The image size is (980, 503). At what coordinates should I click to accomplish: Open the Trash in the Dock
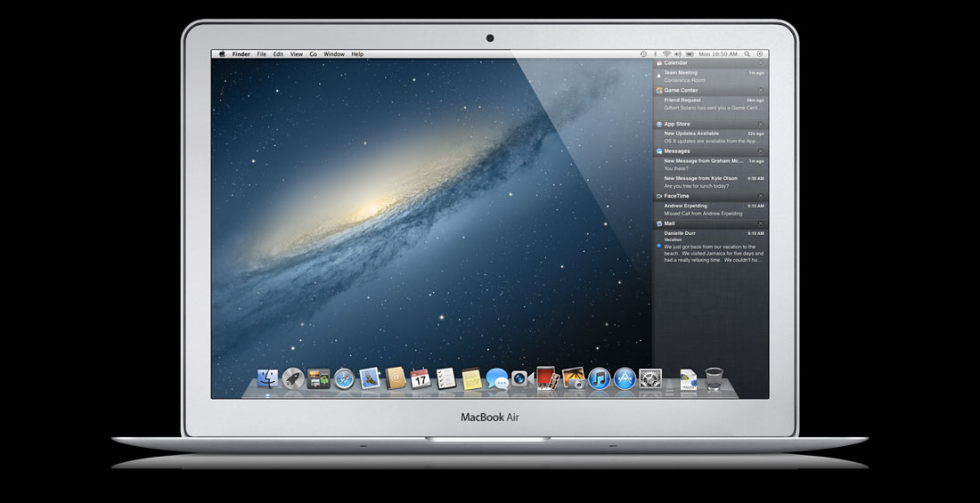click(715, 378)
